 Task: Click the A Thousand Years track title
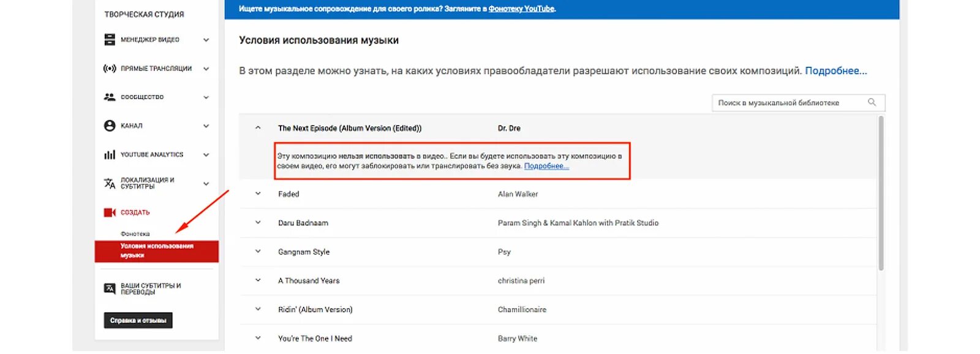(309, 280)
